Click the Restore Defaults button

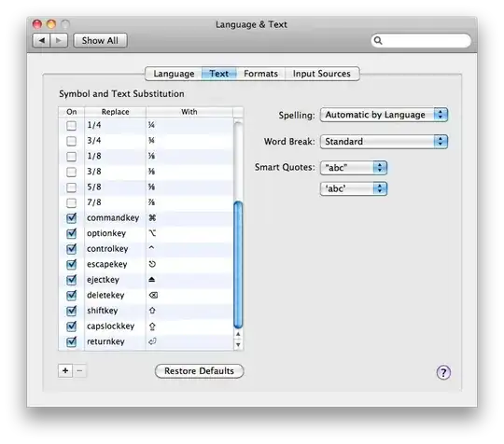[x=200, y=370]
